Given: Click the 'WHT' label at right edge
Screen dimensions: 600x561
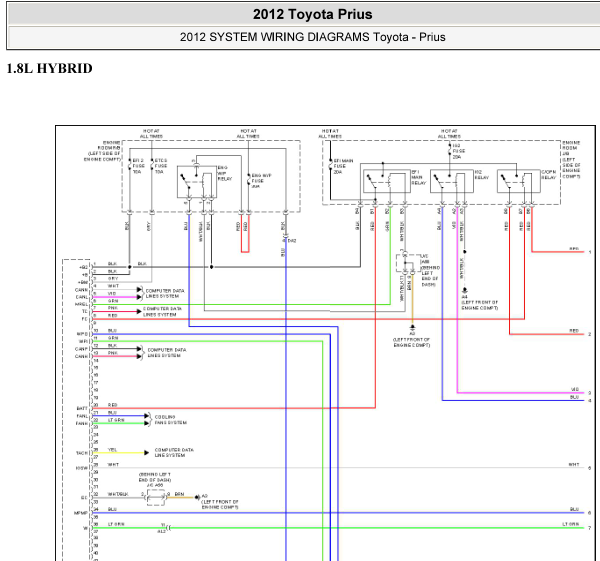Looking at the screenshot, I should (x=574, y=465).
